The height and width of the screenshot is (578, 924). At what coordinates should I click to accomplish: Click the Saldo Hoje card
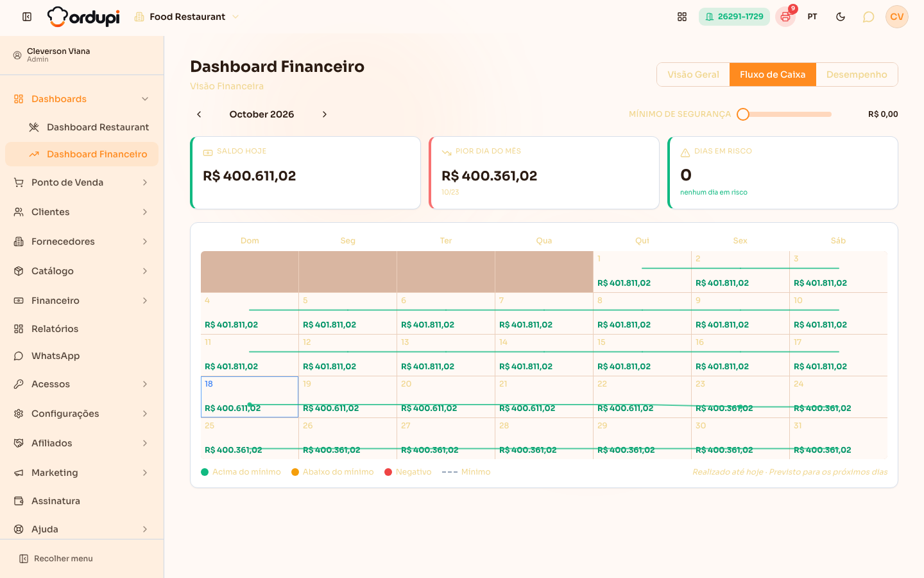(305, 173)
